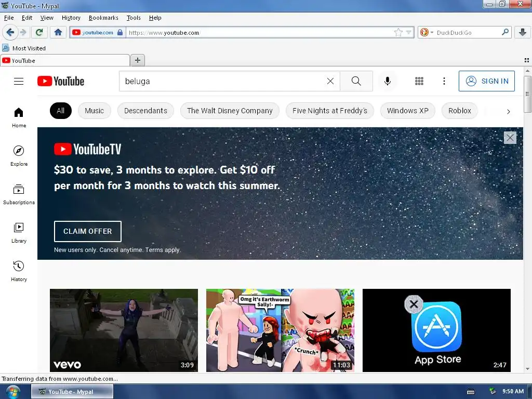Viewport: 532px width, 399px height.
Task: Click the site security padlock icon
Action: [x=120, y=32]
